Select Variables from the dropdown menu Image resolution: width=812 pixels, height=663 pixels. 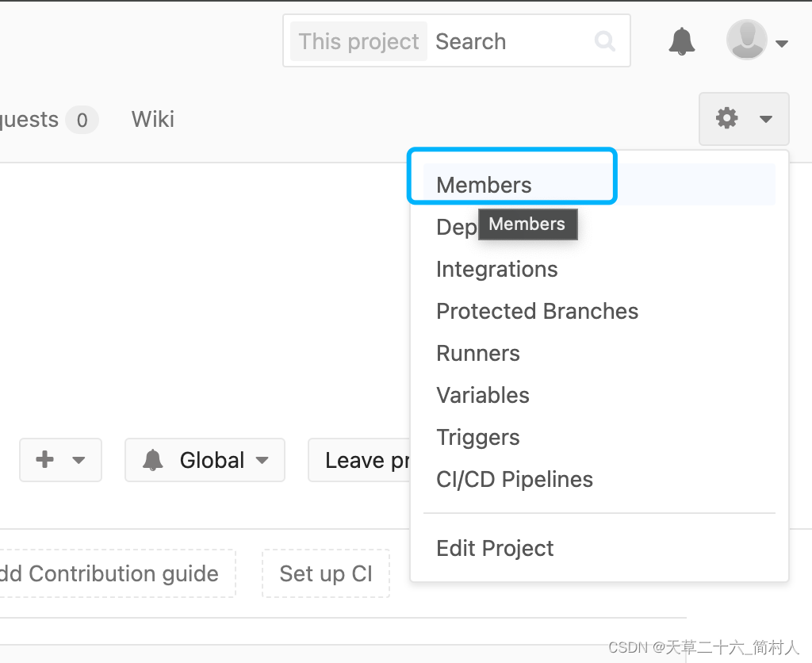(x=482, y=395)
